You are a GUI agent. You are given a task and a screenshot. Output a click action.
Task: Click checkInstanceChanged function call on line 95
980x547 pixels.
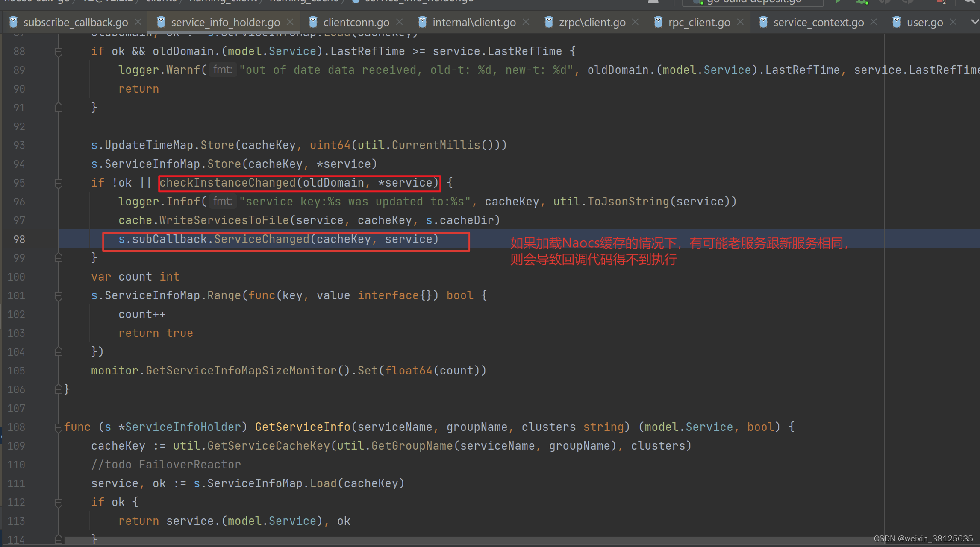tap(227, 183)
